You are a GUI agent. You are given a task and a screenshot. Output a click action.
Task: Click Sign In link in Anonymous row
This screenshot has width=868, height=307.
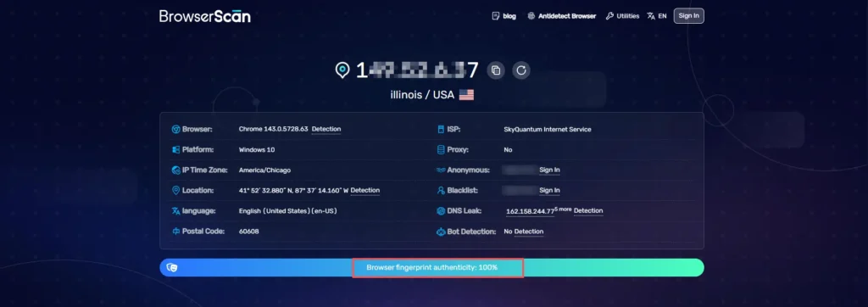549,170
